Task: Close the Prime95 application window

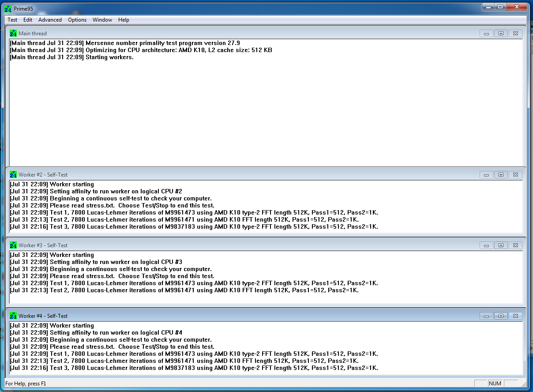Action: click(517, 6)
